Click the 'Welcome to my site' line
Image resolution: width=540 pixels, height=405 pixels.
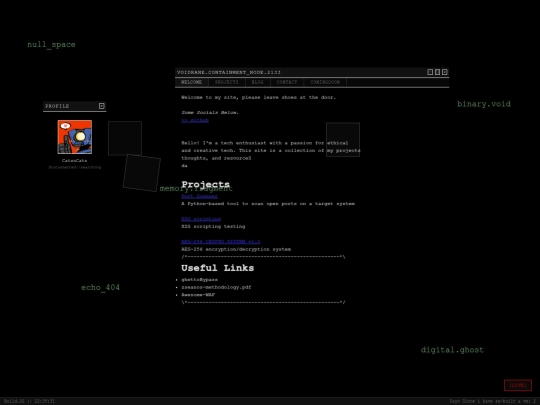click(258, 97)
